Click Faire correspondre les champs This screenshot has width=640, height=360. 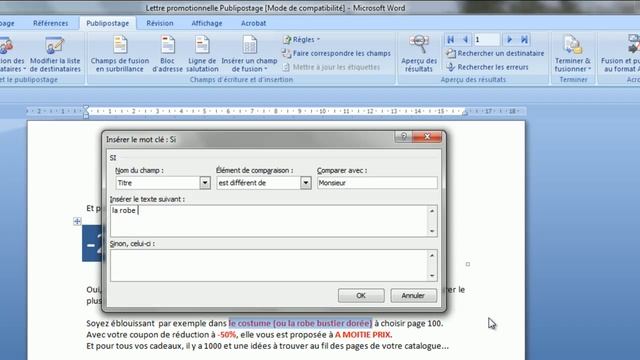(336, 53)
